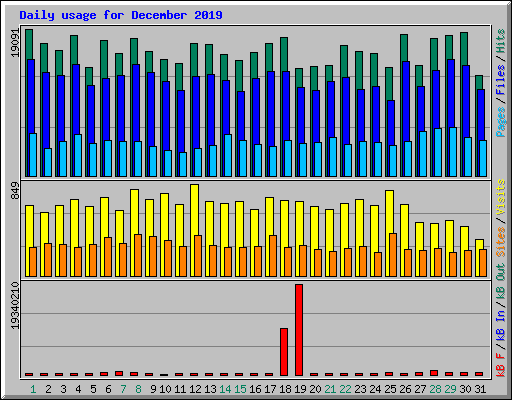Select day label "25" on the x-axis
The width and height of the screenshot is (512, 400).
(x=390, y=389)
